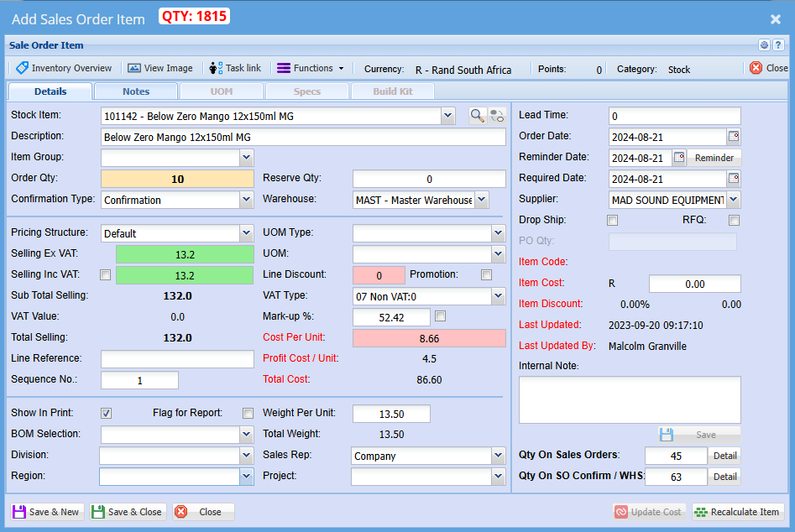
Task: Expand the Confirmation Type dropdown
Action: pyautogui.click(x=245, y=200)
